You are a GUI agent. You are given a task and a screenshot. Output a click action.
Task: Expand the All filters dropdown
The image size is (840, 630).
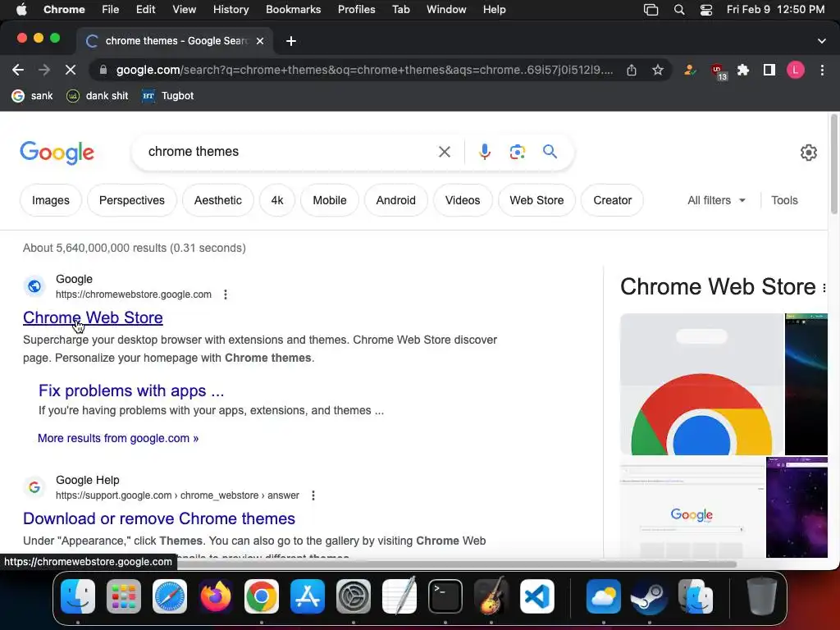[x=716, y=200]
